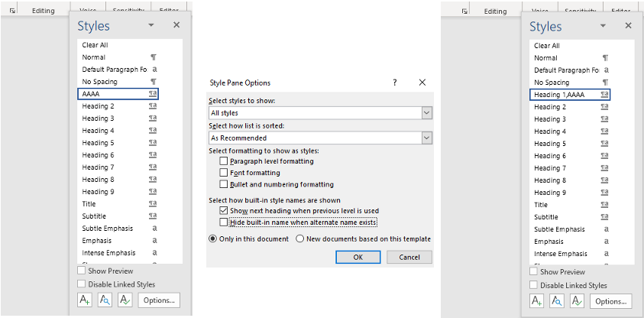644x318 pixels.
Task: Click the dialog launcher icon left of Editing, right window
Action: pos(464,11)
